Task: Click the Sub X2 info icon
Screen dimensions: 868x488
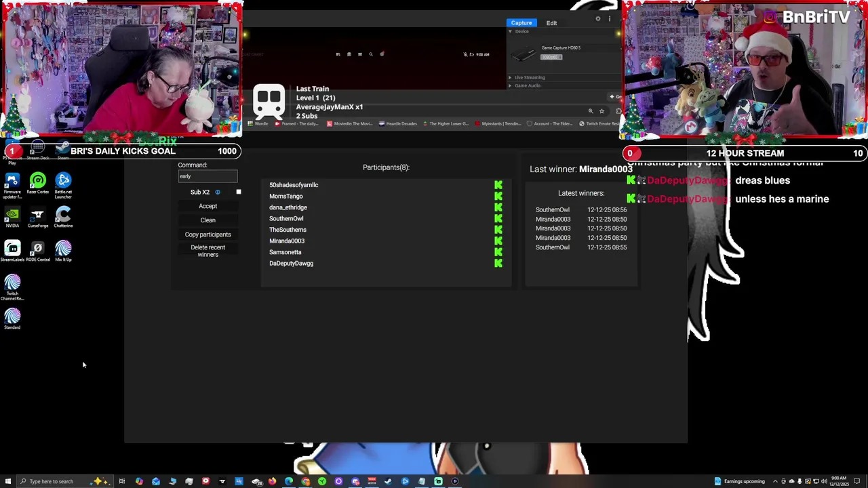Action: click(x=218, y=192)
